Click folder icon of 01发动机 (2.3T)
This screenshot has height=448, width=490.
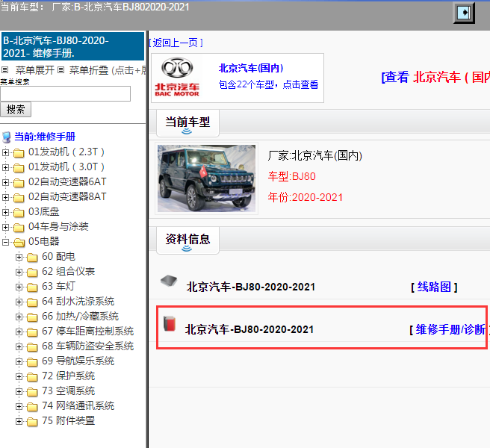click(x=19, y=153)
